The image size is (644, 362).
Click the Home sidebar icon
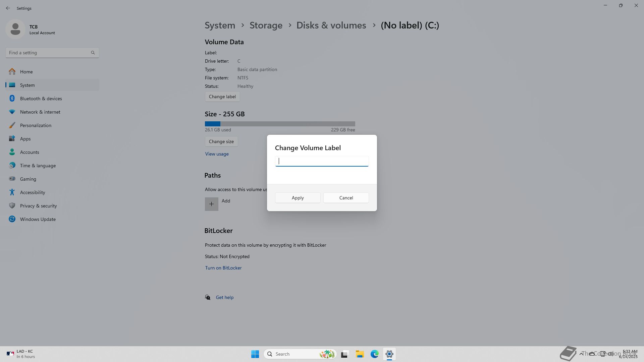[x=12, y=72]
